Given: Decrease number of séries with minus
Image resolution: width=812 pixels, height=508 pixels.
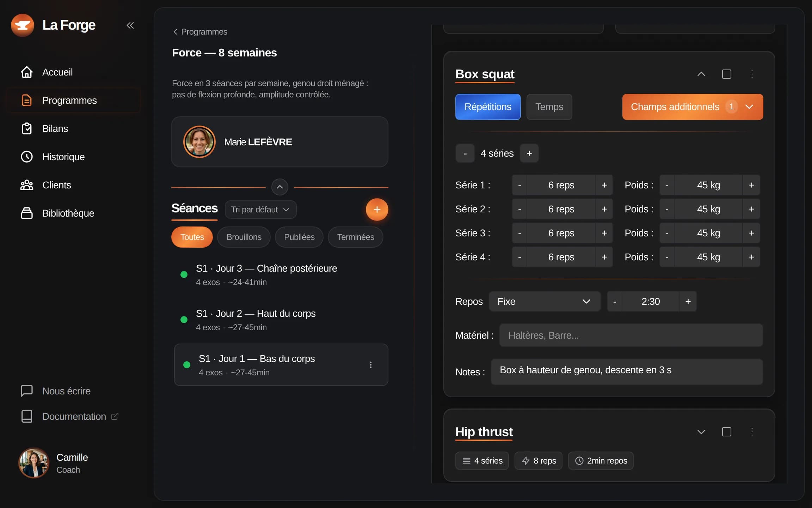Looking at the screenshot, I should coord(465,153).
